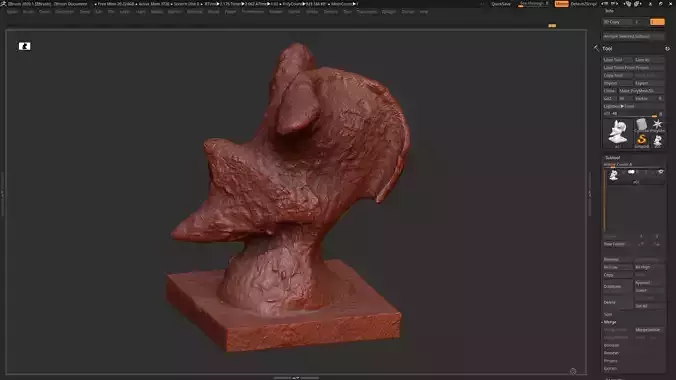Toggle the orange button beside 3D Copy

coord(657,22)
